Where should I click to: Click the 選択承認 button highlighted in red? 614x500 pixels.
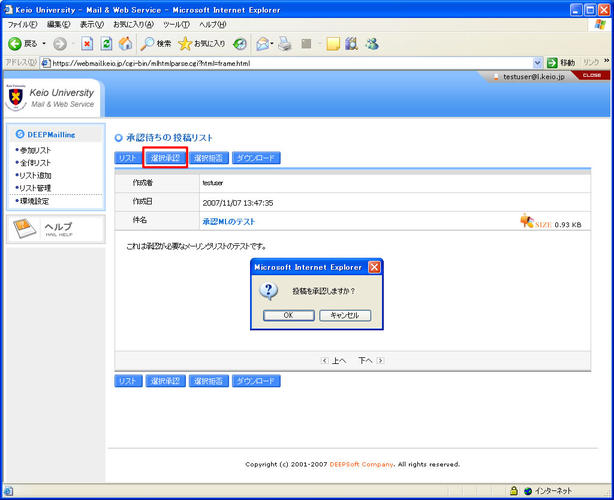(x=165, y=158)
